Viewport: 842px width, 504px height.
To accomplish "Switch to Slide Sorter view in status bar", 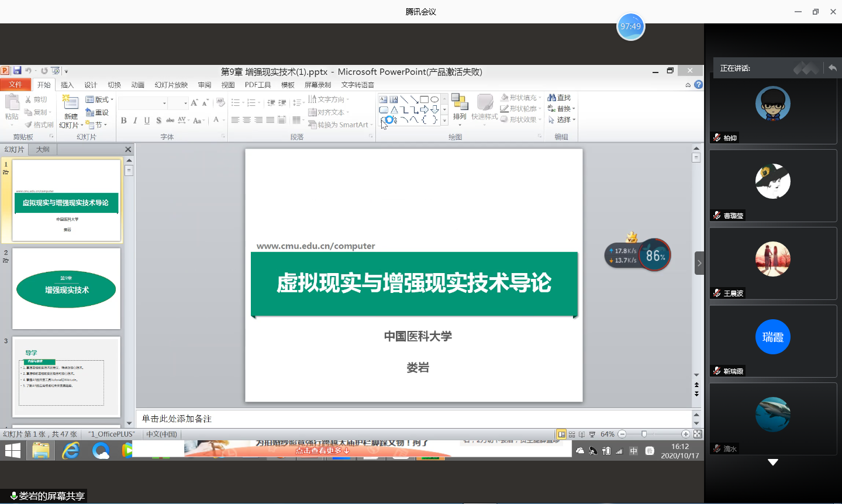I will pyautogui.click(x=572, y=434).
